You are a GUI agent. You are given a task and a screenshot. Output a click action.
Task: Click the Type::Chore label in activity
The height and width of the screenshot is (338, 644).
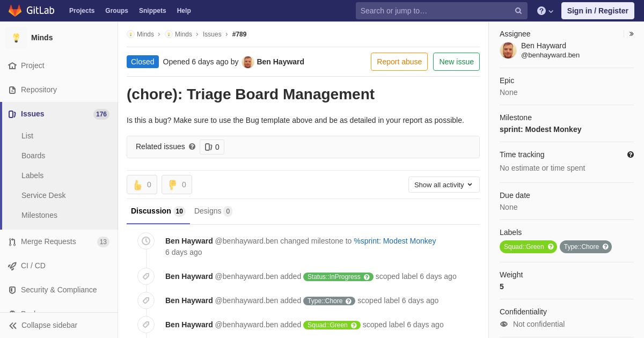(329, 301)
